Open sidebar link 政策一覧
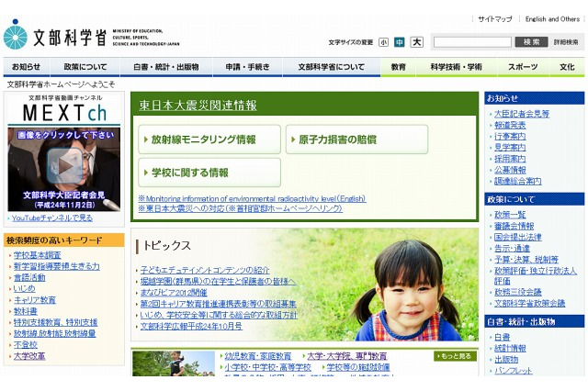 click(510, 215)
